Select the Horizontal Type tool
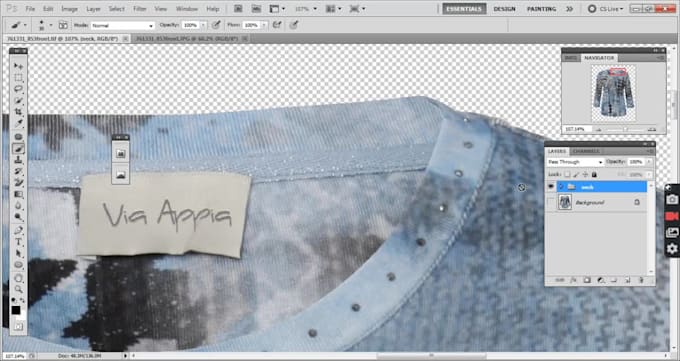This screenshot has height=361, width=680. point(18,242)
